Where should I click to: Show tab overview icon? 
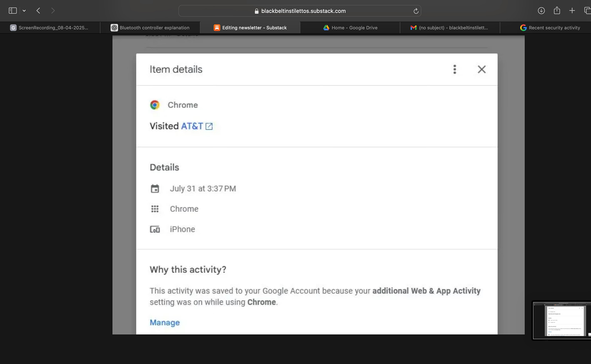coord(587,11)
